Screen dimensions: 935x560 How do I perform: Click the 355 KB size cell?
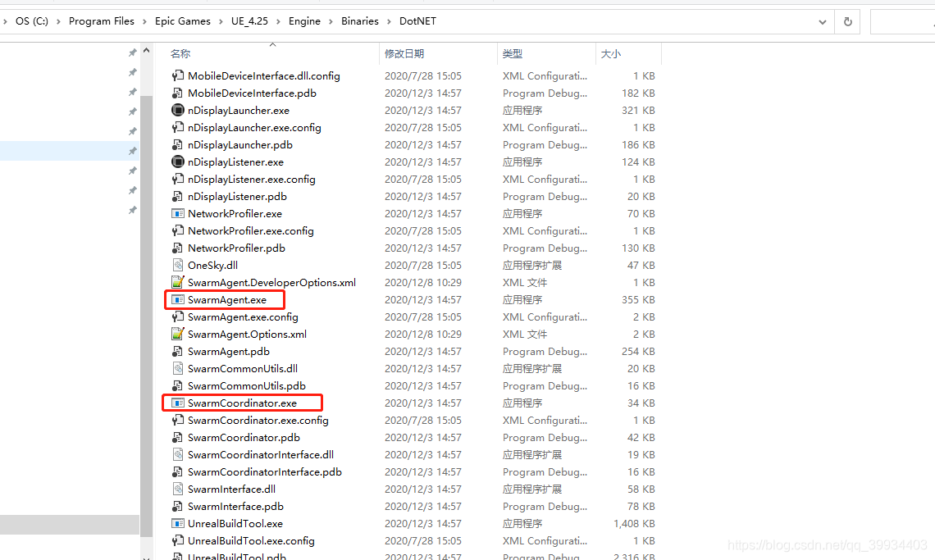[638, 300]
